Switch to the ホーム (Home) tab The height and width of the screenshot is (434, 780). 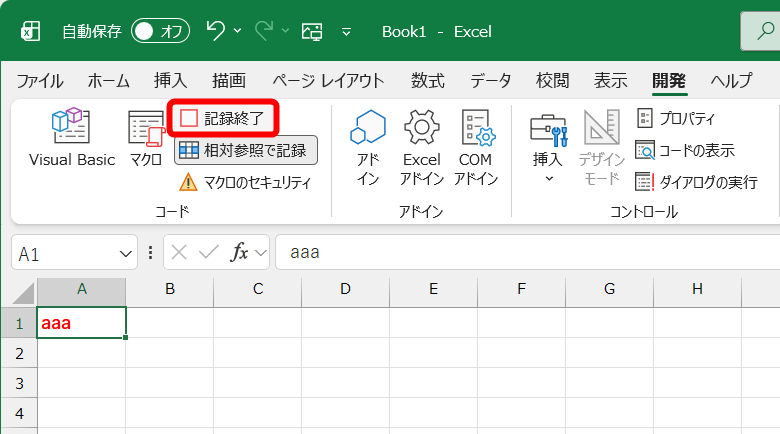point(109,81)
